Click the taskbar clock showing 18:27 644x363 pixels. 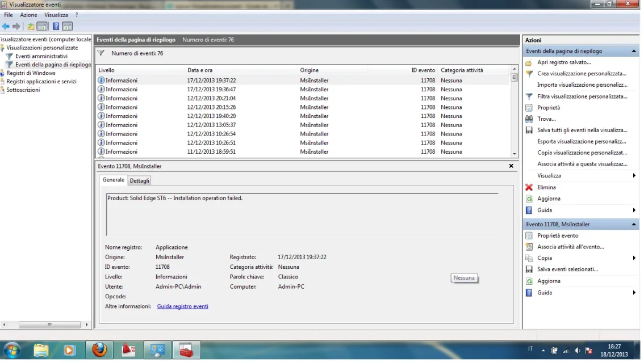pos(614,351)
